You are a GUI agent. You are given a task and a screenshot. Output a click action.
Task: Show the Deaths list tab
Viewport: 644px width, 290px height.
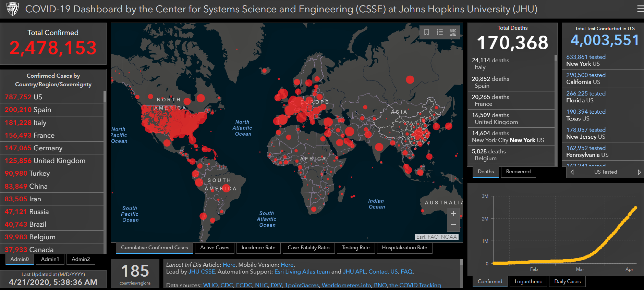[486, 172]
